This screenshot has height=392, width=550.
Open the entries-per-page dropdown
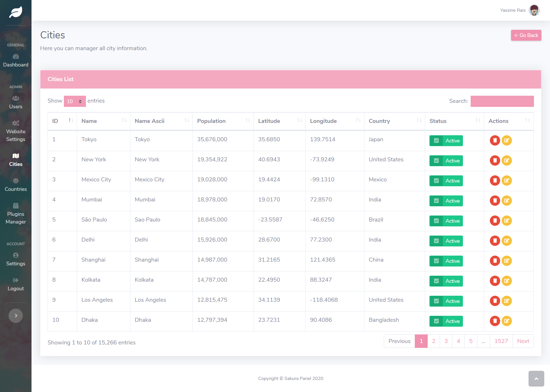(x=75, y=101)
